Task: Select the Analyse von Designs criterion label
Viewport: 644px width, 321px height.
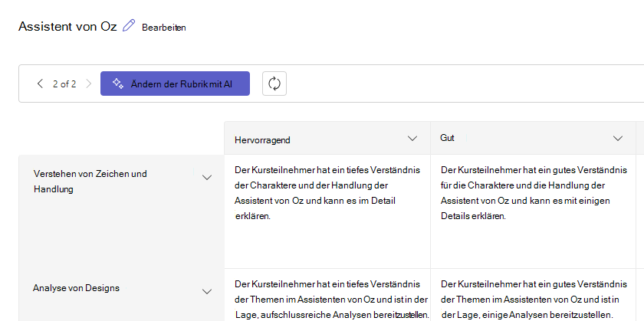Action: pyautogui.click(x=76, y=288)
